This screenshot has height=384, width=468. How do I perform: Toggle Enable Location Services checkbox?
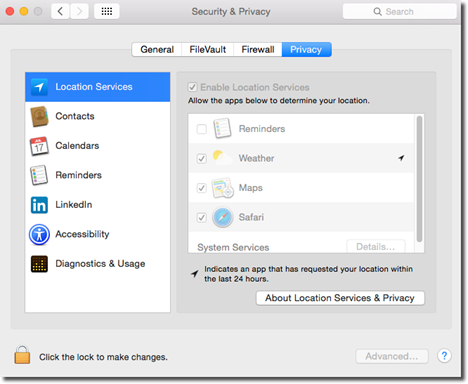pos(193,87)
